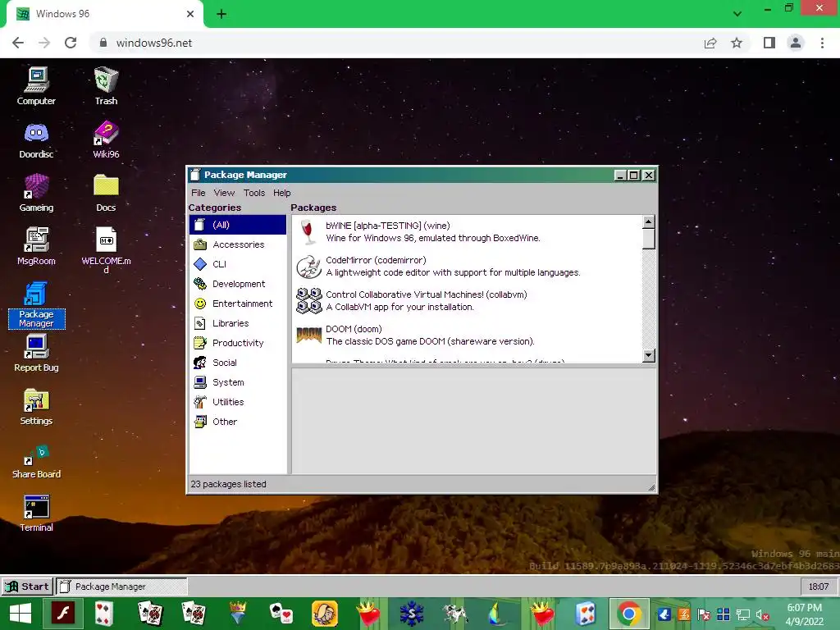This screenshot has height=630, width=840.
Task: Choose the Libraries category
Action: pos(238,323)
